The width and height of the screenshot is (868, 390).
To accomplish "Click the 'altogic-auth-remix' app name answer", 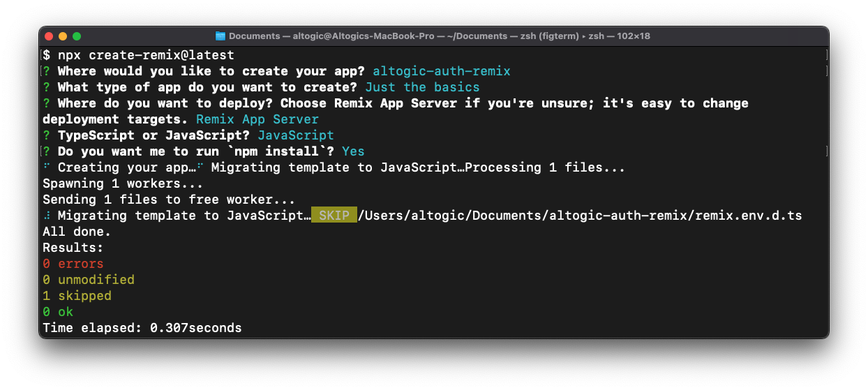I will click(x=442, y=70).
